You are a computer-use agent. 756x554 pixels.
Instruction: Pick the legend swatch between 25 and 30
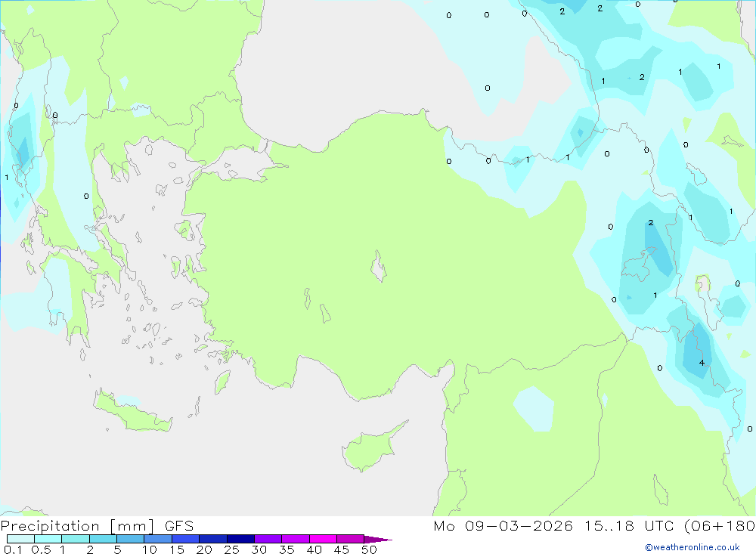[240, 539]
